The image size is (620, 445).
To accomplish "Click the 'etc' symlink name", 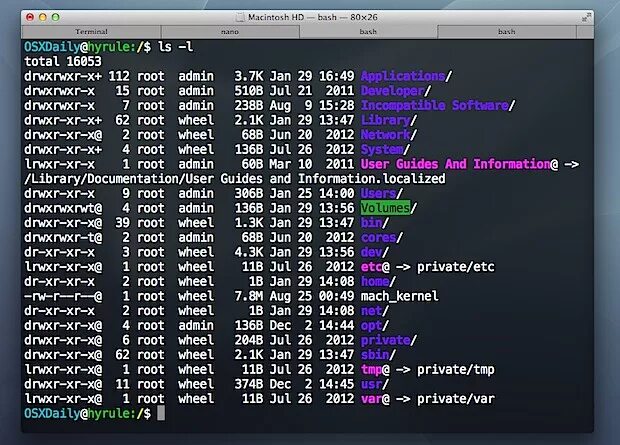I will coord(371,266).
